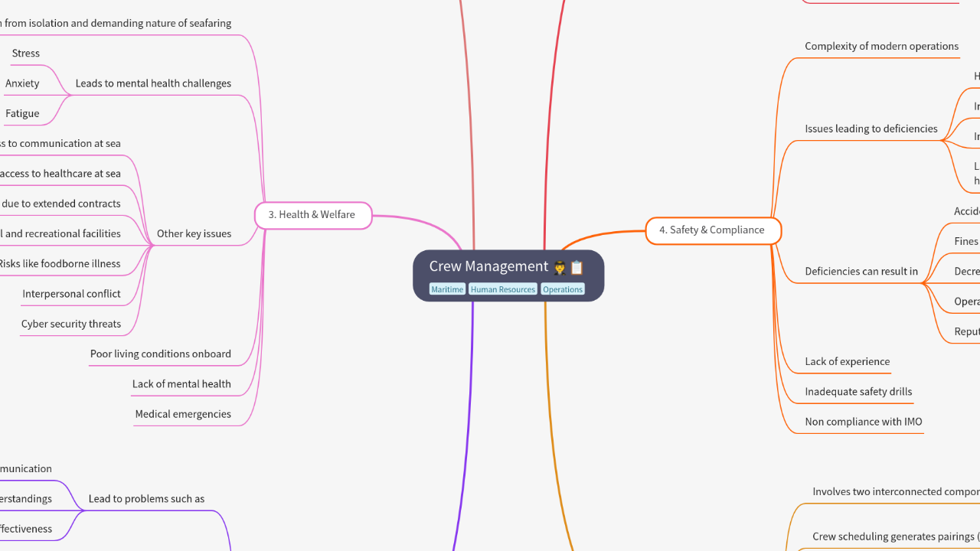
Task: Select the Medical emergencies node
Action: click(x=183, y=415)
